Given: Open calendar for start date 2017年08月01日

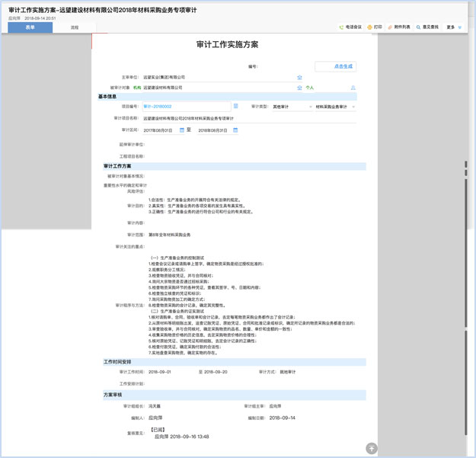Looking at the screenshot, I should tap(182, 130).
